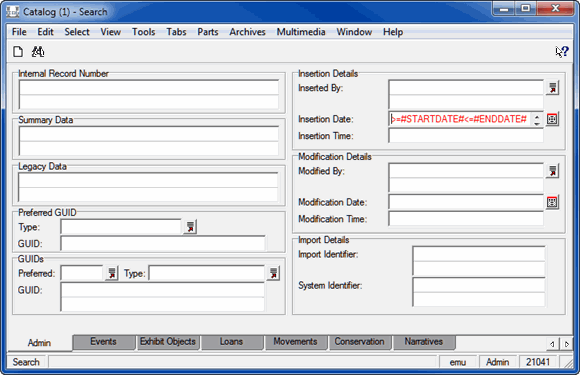
Task: Click the 21041 status bar value
Action: [538, 362]
